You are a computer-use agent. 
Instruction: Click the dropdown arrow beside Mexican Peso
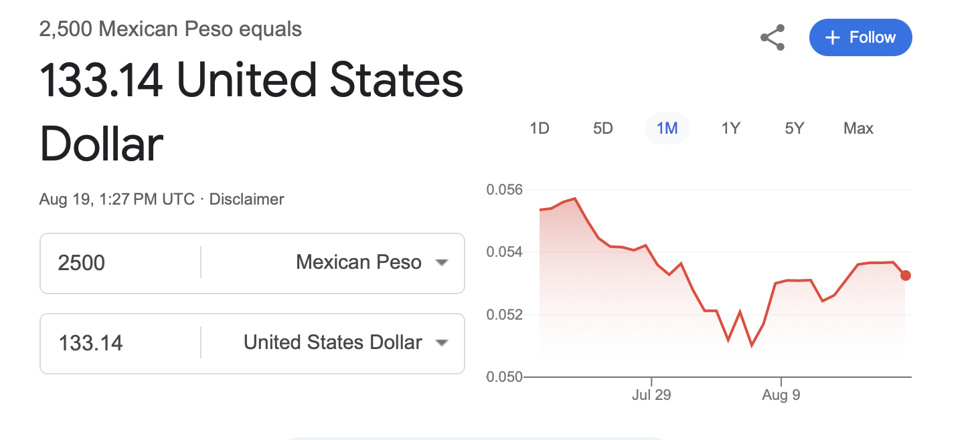tap(441, 263)
